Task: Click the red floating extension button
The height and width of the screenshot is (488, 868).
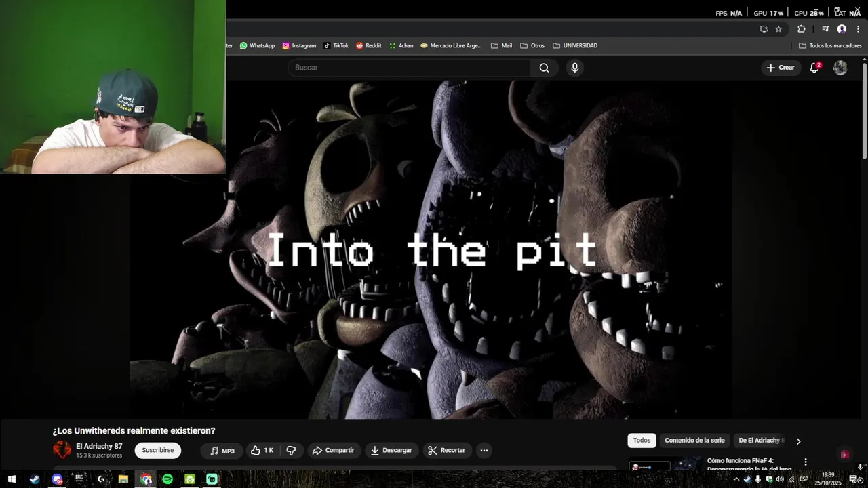Action: (x=844, y=455)
